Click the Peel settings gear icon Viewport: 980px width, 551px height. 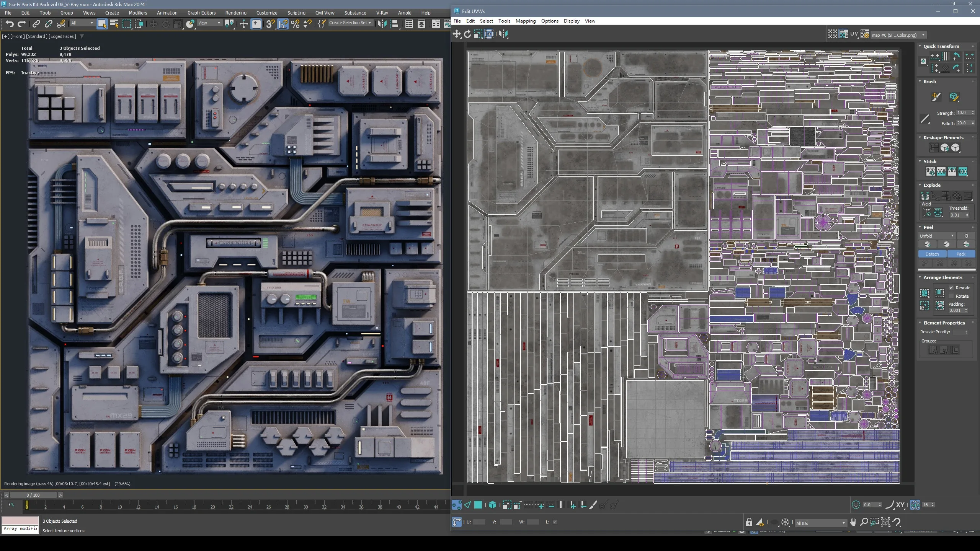[x=966, y=236]
